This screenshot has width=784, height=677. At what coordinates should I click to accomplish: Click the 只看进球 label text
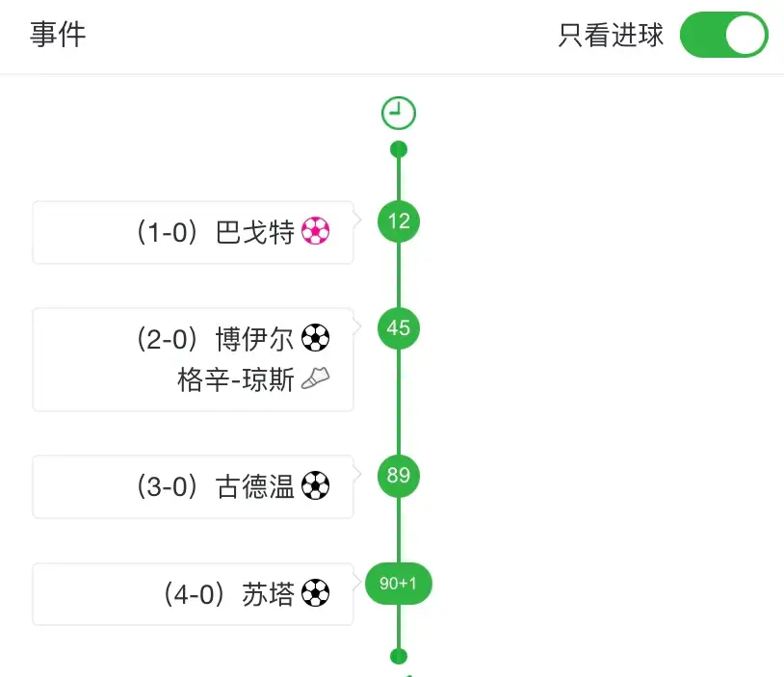(611, 37)
